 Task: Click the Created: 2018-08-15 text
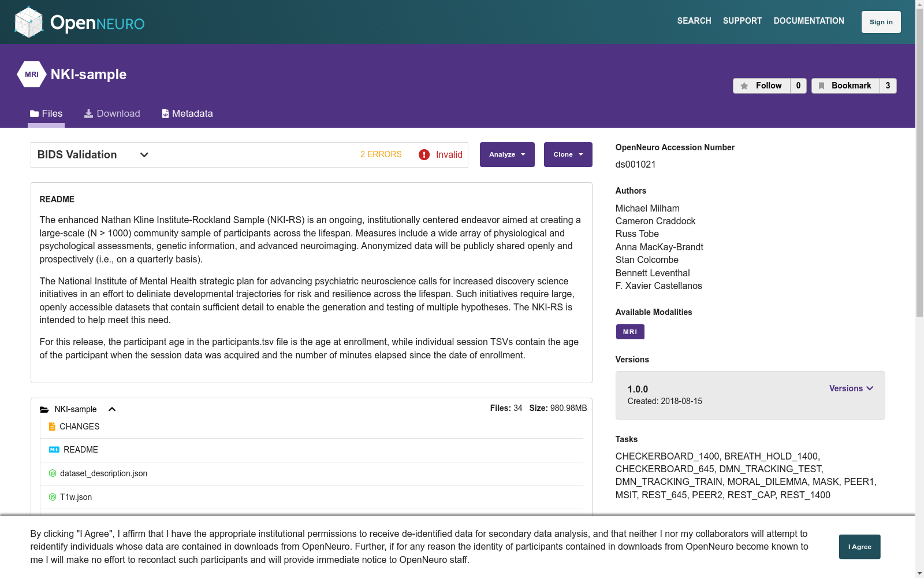(x=665, y=401)
